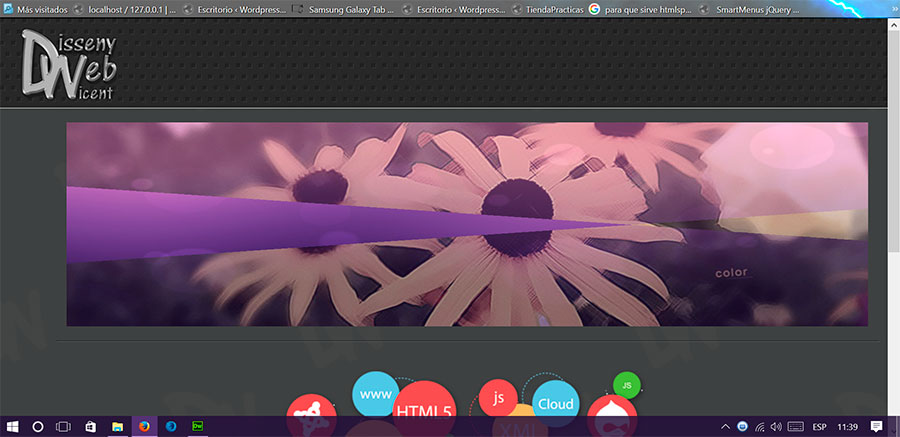
Task: Open the blue browser taskbar icon
Action: (x=171, y=426)
